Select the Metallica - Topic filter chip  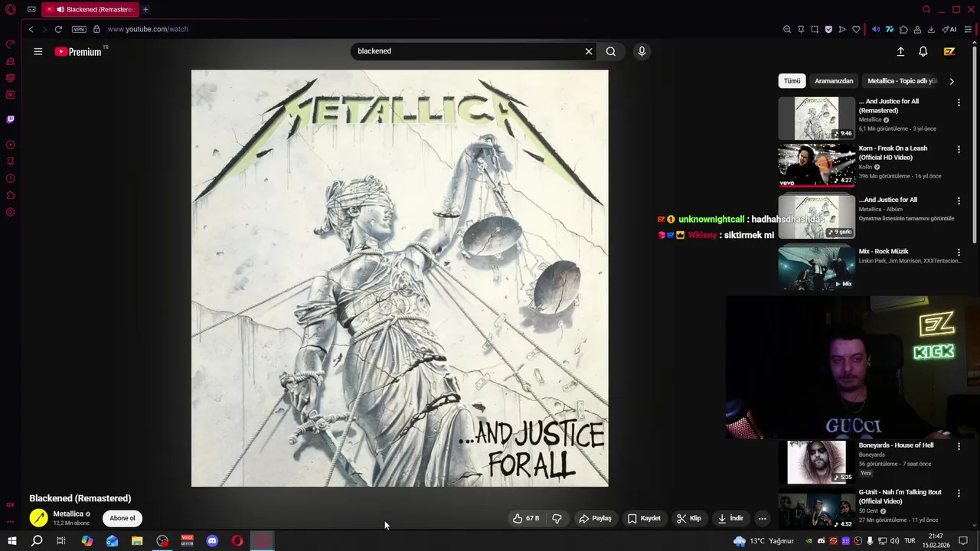901,81
